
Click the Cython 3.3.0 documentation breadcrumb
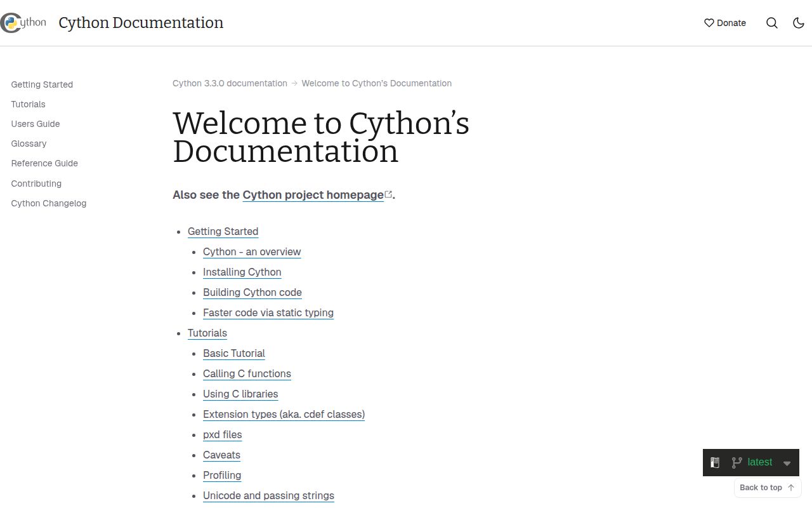pyautogui.click(x=230, y=83)
